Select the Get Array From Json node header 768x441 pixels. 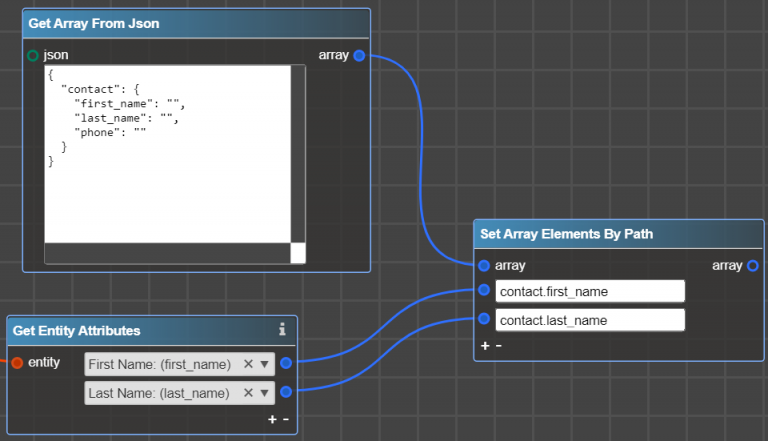pos(196,24)
